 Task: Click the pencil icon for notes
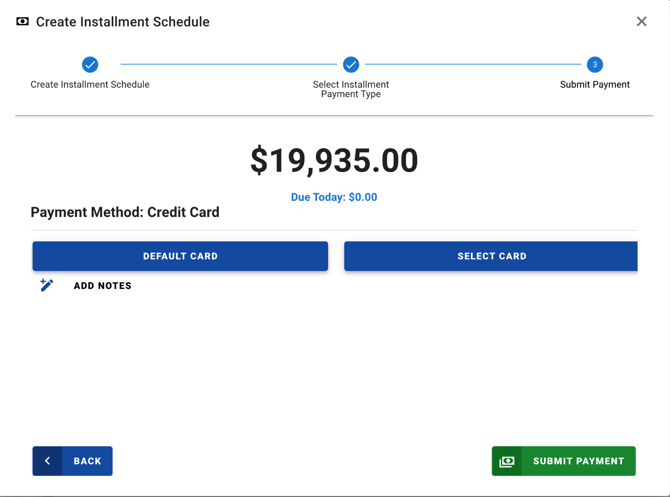[47, 285]
